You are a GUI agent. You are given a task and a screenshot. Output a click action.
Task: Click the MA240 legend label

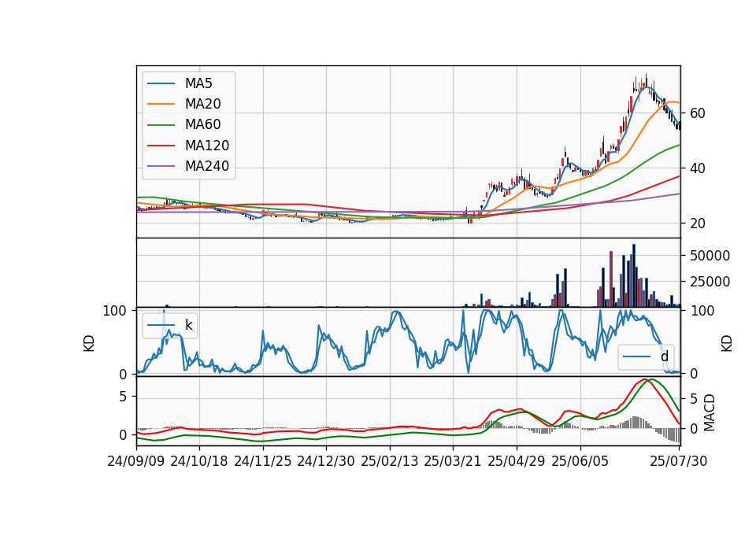point(207,166)
